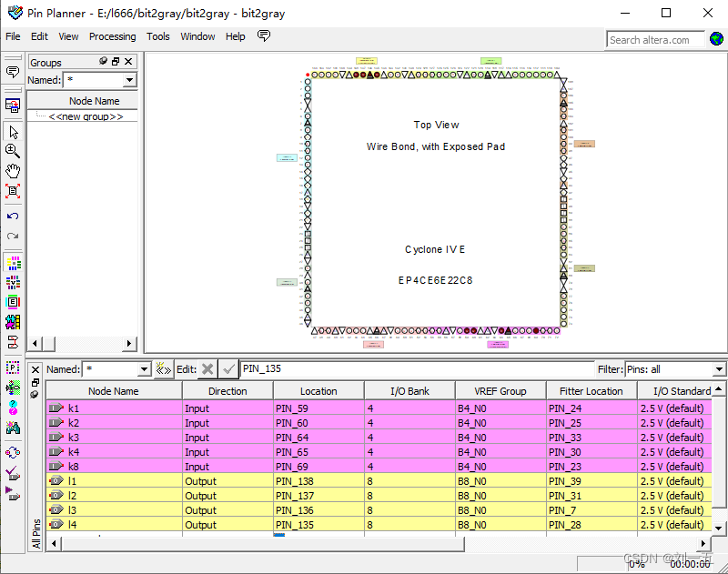Click the 'Top View' label on the chip
728x574 pixels.
pyautogui.click(x=436, y=125)
